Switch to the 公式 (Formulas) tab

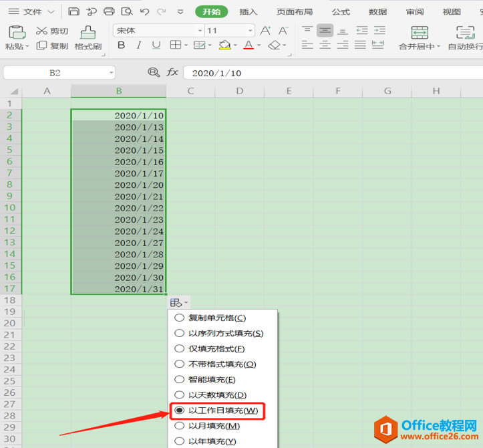point(341,12)
